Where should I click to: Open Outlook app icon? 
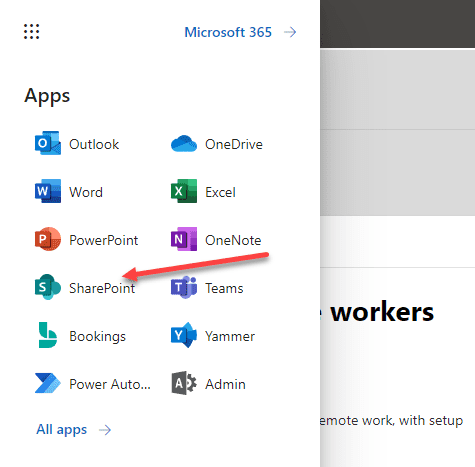[48, 143]
